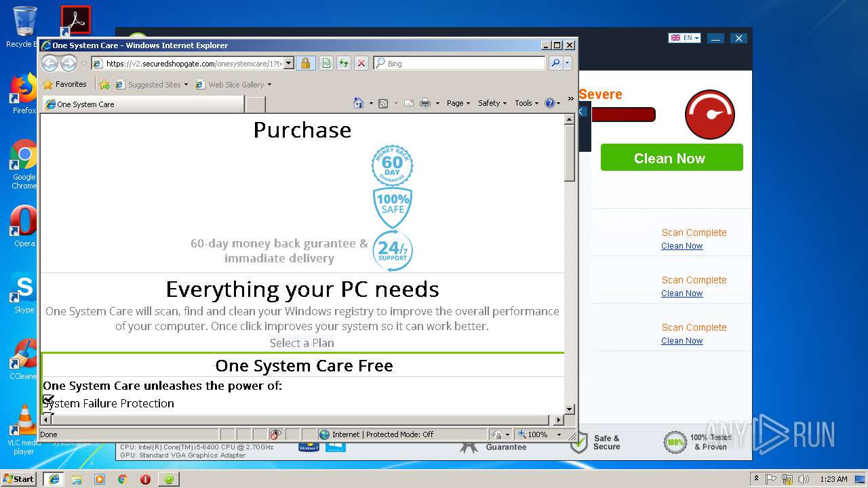Open Chrome from the taskbar

click(x=122, y=479)
